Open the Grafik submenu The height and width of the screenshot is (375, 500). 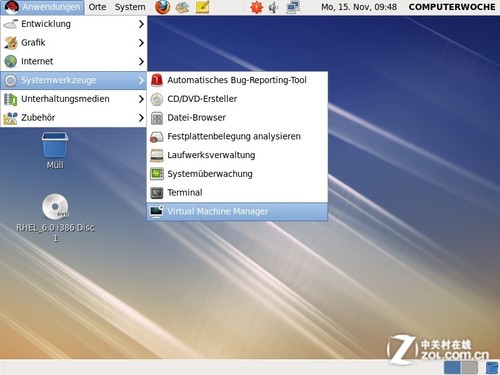[73, 43]
